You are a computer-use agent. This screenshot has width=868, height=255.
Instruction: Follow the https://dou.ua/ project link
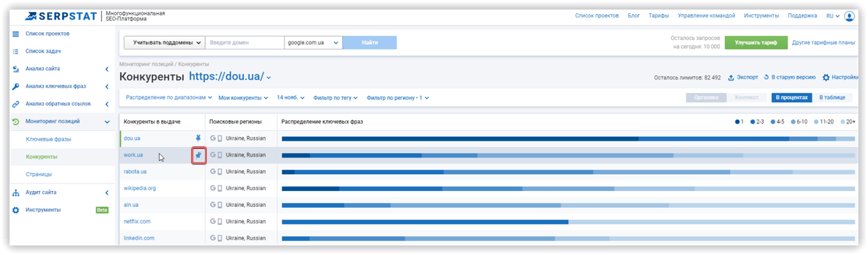point(226,77)
